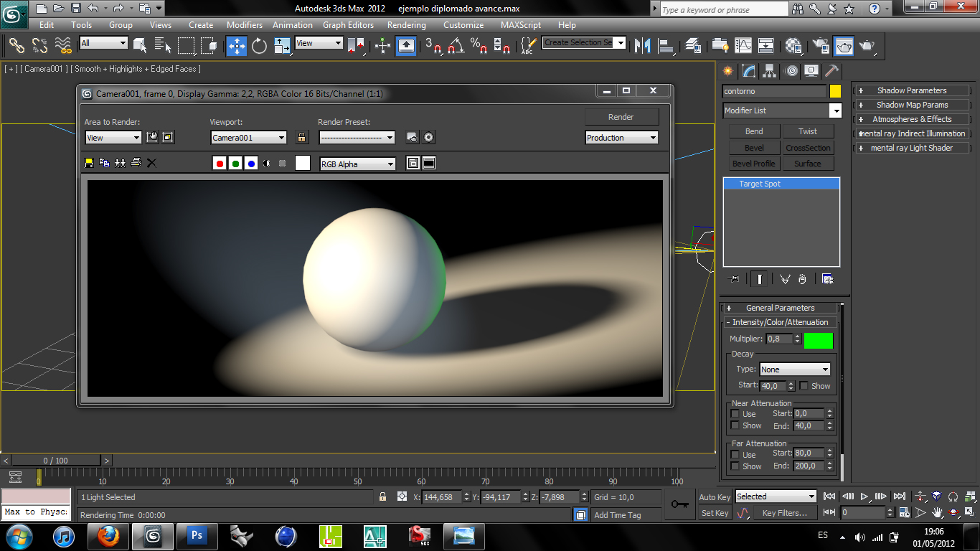980x551 pixels.
Task: Open the Decay Type dropdown
Action: [794, 369]
